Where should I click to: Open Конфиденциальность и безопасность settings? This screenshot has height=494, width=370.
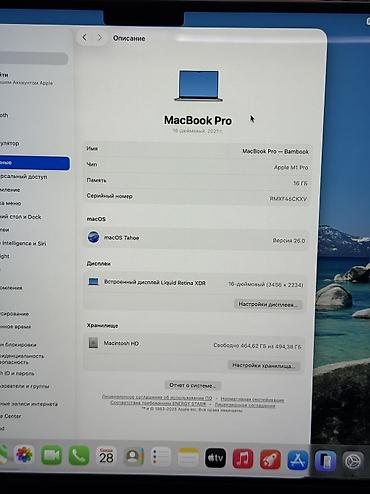coord(22,359)
